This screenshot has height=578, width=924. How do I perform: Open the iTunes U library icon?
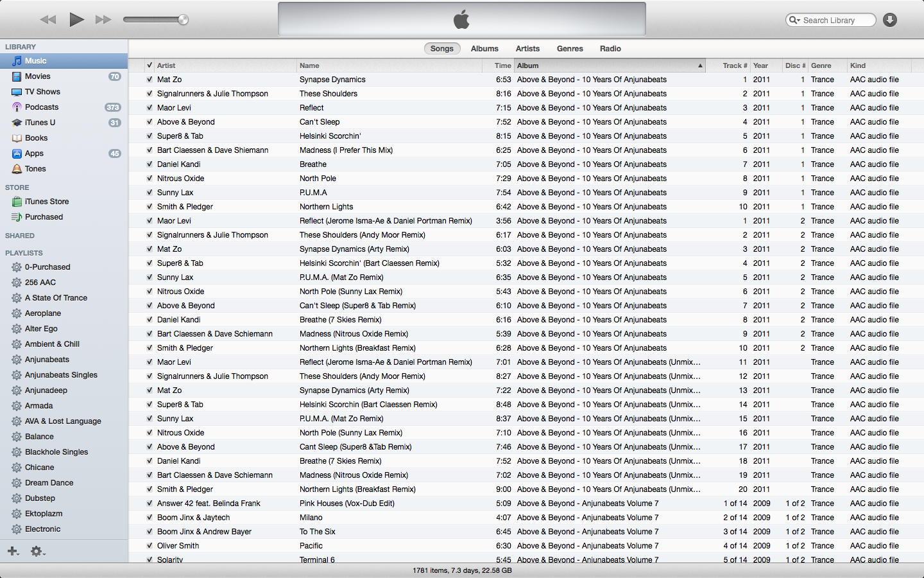tap(17, 123)
